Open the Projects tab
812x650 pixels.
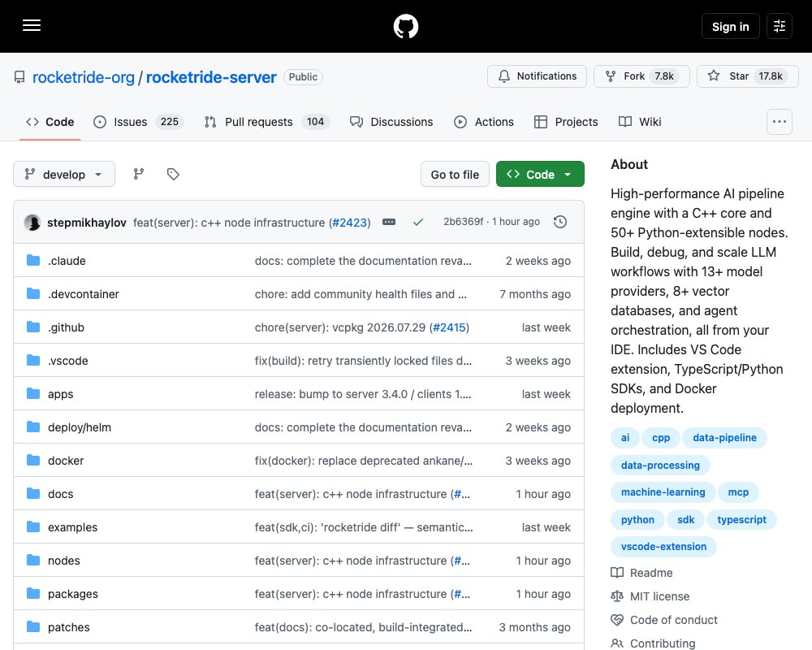566,122
